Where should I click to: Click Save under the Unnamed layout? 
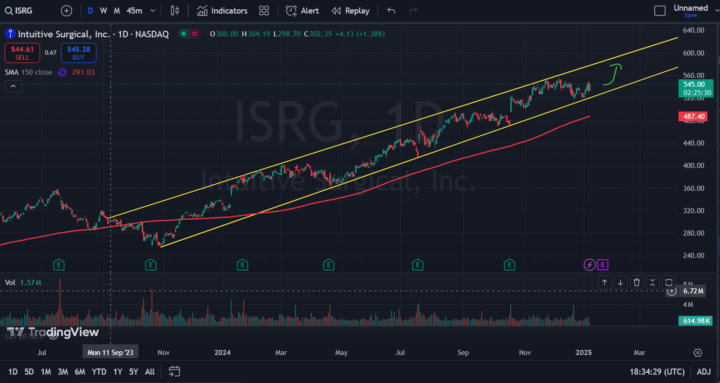[x=691, y=15]
